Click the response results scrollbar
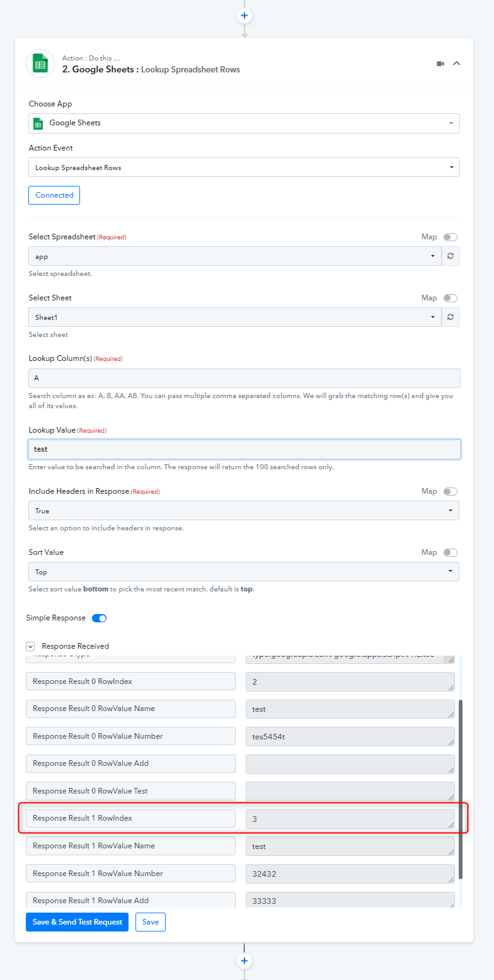 coord(461,789)
